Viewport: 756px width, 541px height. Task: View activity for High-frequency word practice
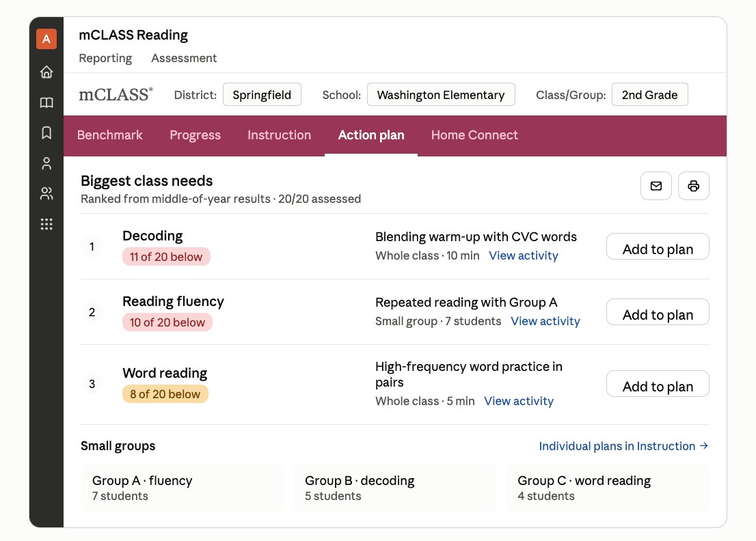518,401
